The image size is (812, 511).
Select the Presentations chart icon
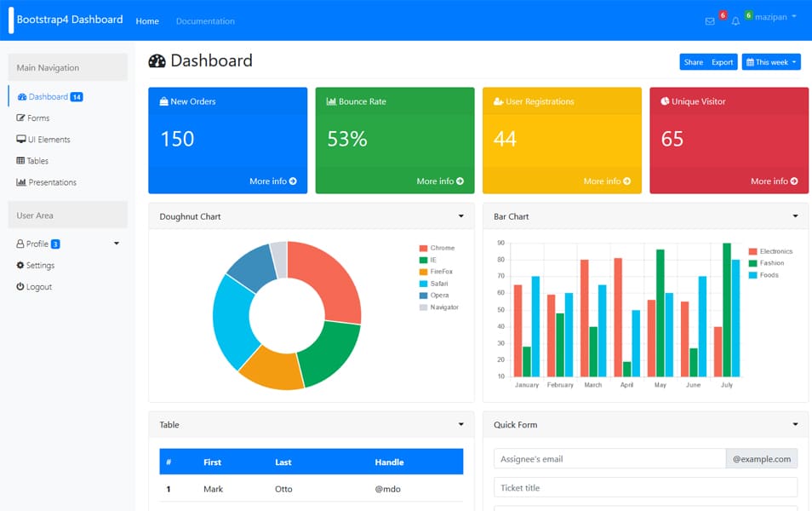point(20,181)
